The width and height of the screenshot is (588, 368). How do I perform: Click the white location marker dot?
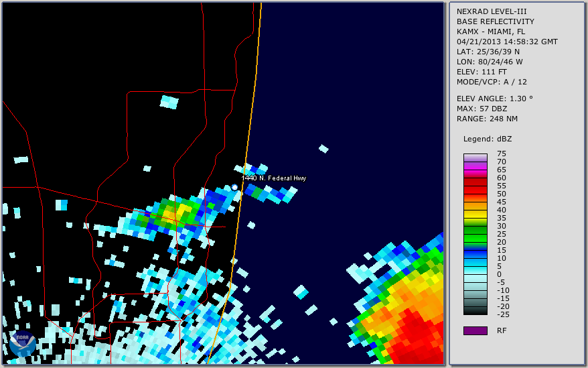tap(235, 188)
